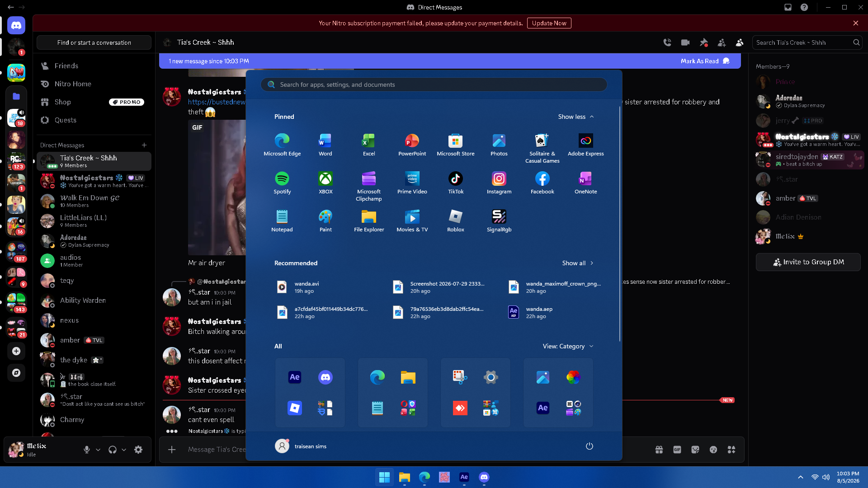Screen dimensions: 868x488
Task: Open the View: Category dropdown
Action: tap(568, 346)
